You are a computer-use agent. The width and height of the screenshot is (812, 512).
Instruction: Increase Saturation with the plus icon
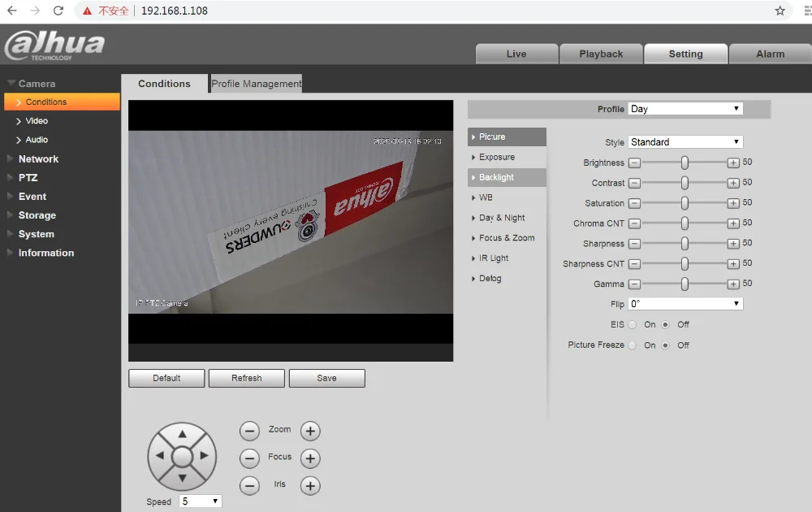[733, 204]
